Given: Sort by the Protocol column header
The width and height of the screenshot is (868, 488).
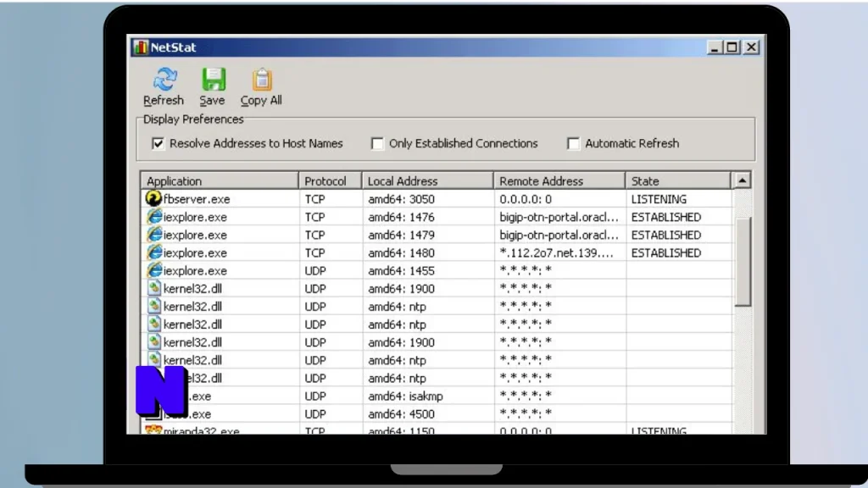Looking at the screenshot, I should click(330, 181).
